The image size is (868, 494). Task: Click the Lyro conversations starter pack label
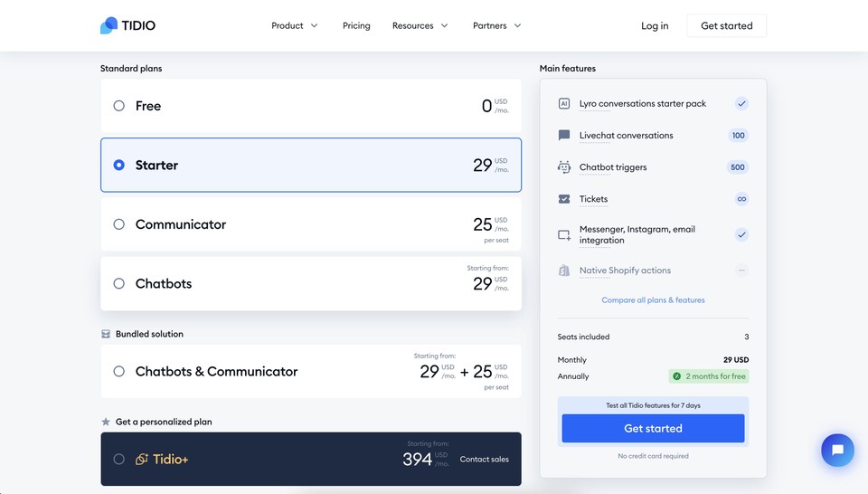(x=643, y=103)
